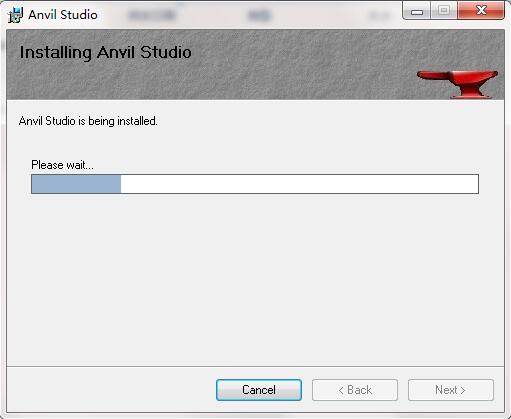511x419 pixels.
Task: Minimize the Anvil Studio installer window
Action: pos(417,11)
